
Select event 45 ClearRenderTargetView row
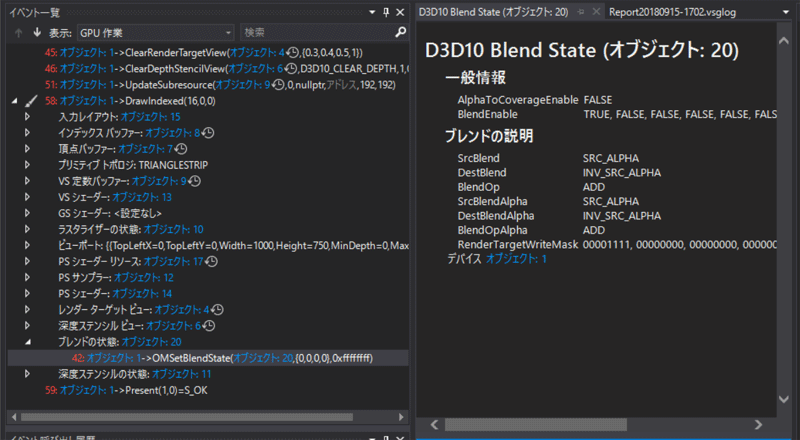tap(208, 52)
